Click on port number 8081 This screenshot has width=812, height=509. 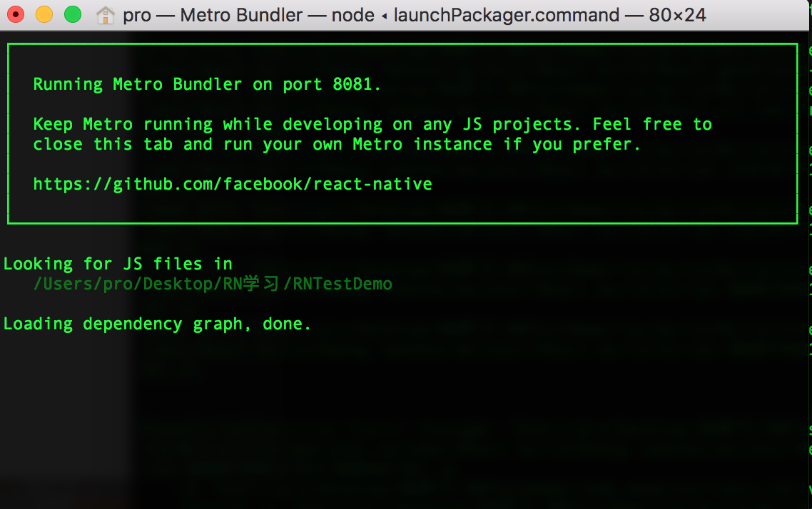coord(352,84)
